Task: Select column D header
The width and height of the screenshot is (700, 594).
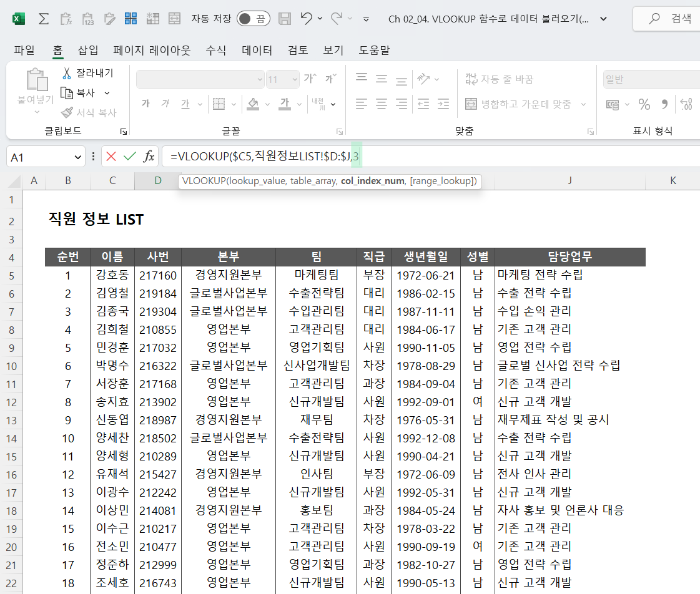Action: click(x=157, y=180)
